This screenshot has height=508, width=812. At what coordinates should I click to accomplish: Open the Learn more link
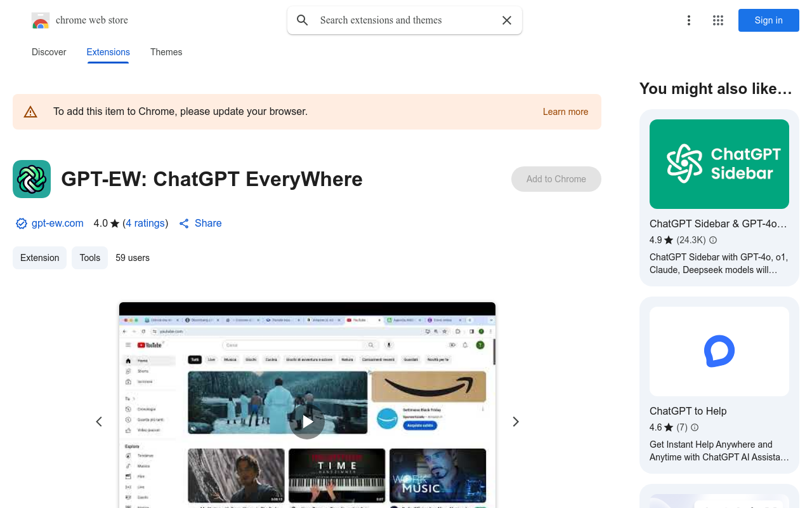565,112
